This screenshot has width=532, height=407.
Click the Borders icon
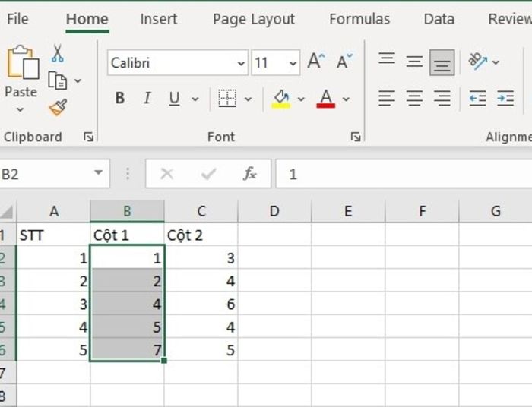[x=227, y=99]
